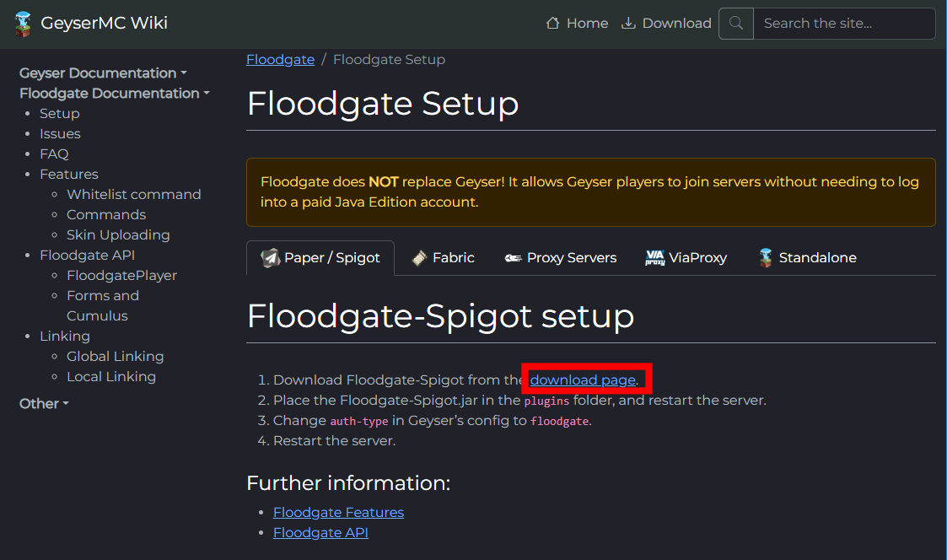Click the ViaProxy logo icon
This screenshot has width=947, height=560.
pos(654,258)
